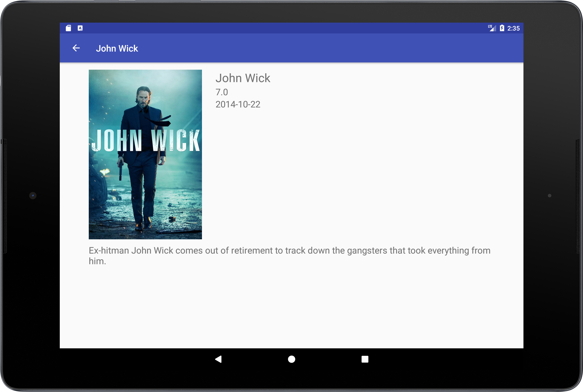This screenshot has width=583, height=392.
Task: Select the 7.0 rating text
Action: click(x=222, y=92)
